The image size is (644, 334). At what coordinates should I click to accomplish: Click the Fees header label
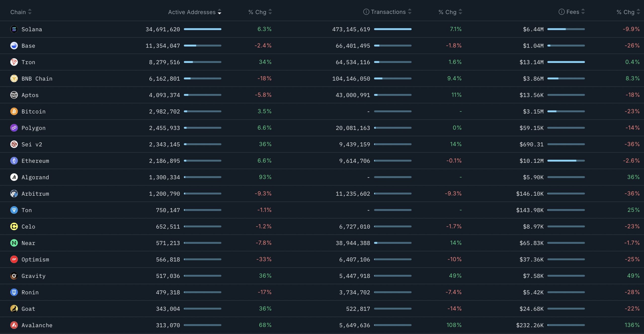(x=573, y=12)
